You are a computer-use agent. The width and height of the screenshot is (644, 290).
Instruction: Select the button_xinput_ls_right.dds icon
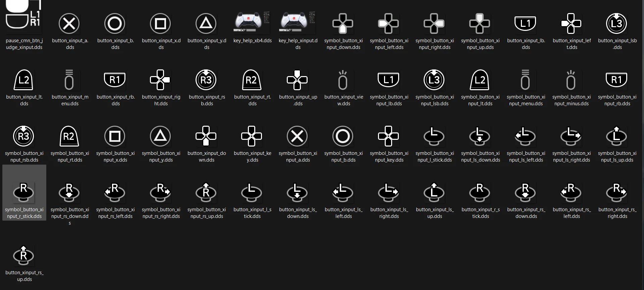tap(388, 192)
